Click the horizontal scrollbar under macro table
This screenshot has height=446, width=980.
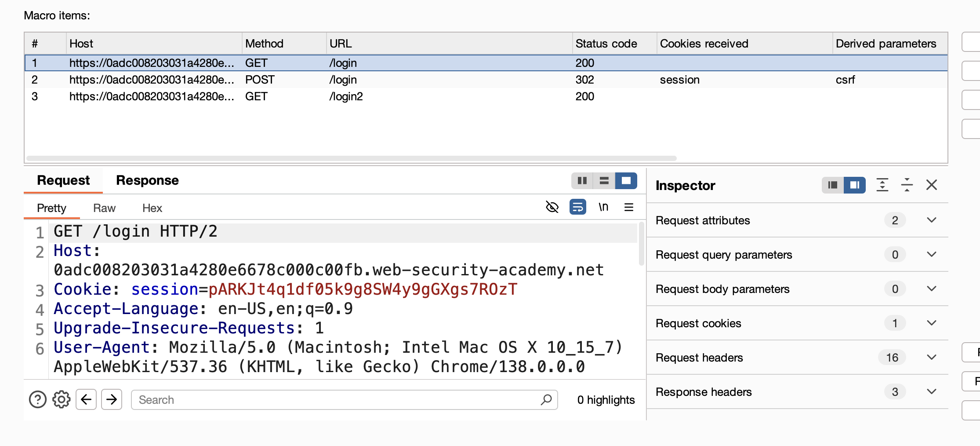pos(352,158)
